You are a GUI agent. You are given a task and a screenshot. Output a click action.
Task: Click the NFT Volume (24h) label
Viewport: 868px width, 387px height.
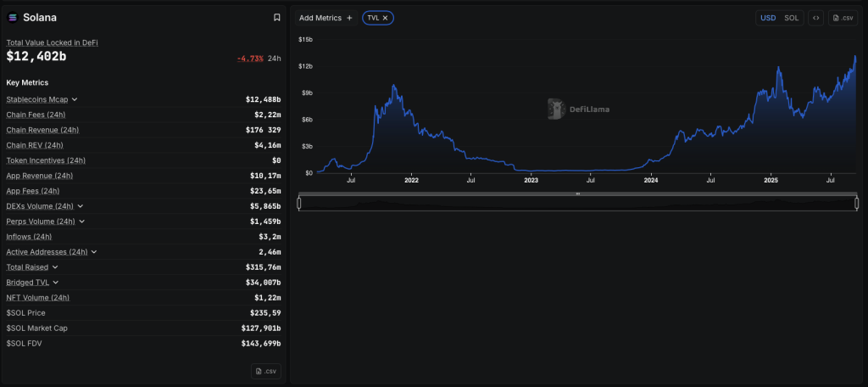click(x=38, y=298)
